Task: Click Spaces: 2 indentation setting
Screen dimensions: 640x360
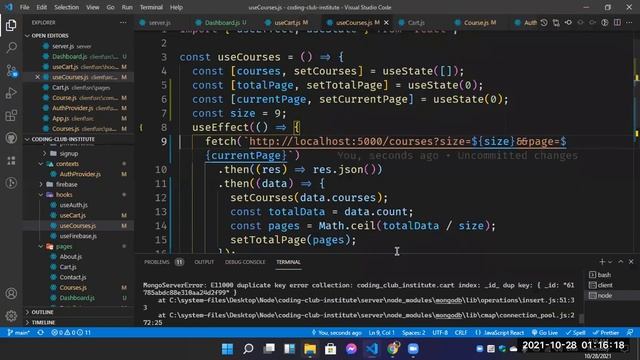Action: 413,333
